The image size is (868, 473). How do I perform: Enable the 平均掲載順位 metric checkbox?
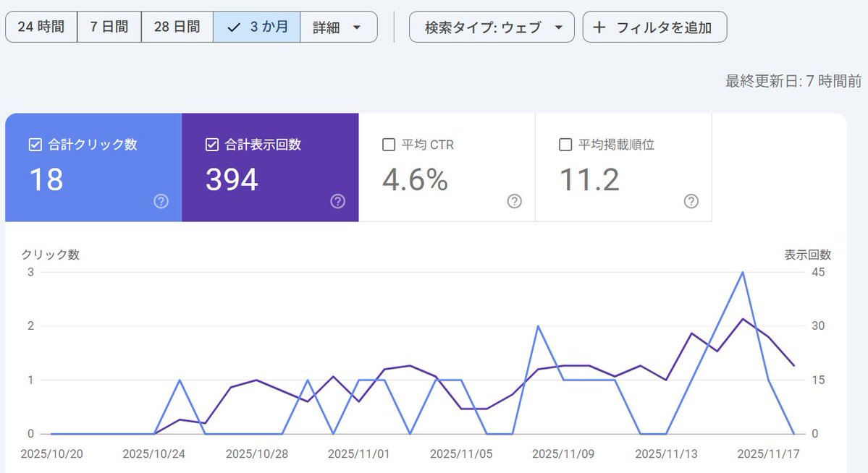(565, 144)
